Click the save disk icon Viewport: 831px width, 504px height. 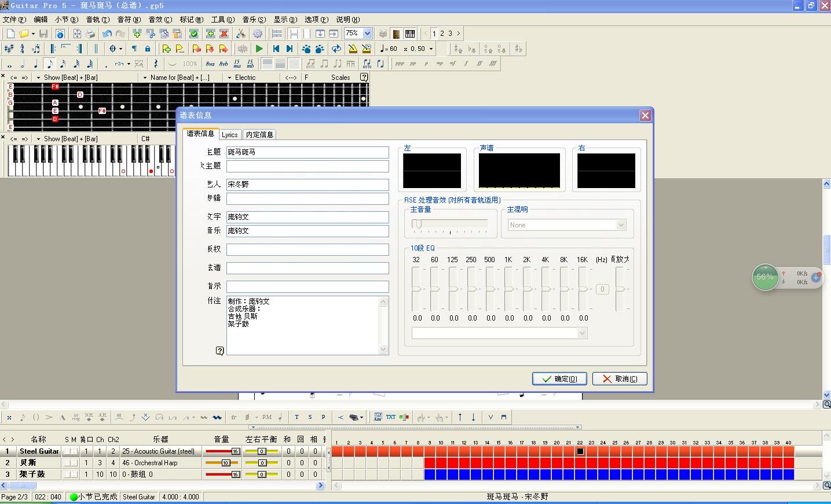43,34
